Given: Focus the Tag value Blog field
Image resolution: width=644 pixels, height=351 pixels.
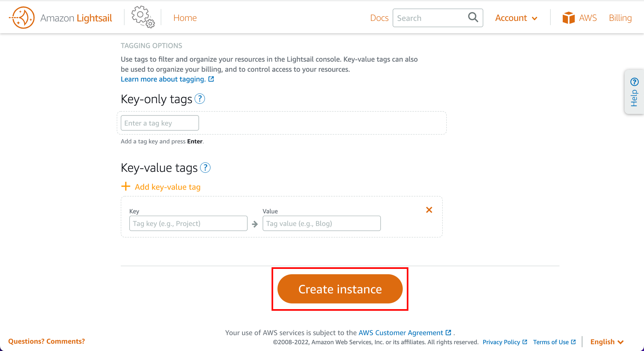Looking at the screenshot, I should [x=321, y=223].
